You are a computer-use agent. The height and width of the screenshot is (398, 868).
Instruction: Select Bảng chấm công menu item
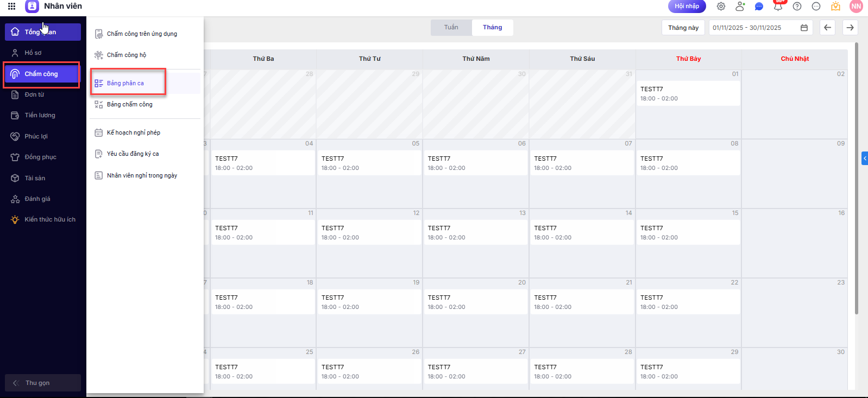point(129,104)
